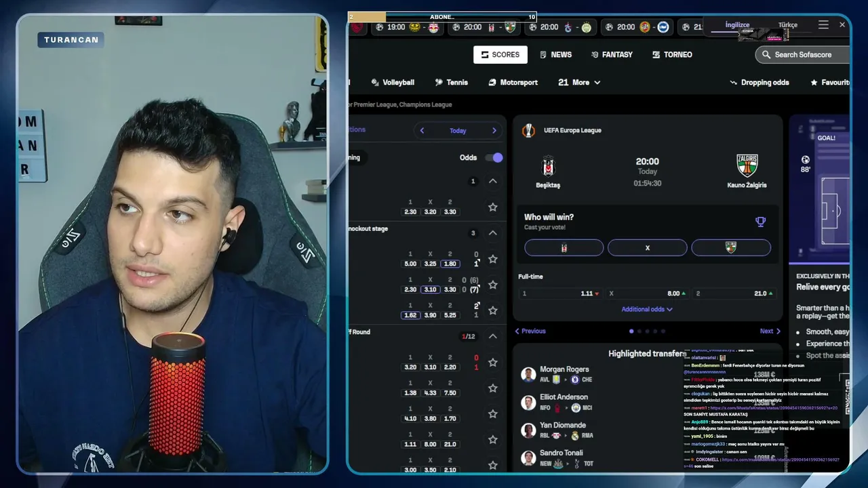Select the 1.62 home odds
Image resolution: width=868 pixels, height=488 pixels.
point(410,315)
